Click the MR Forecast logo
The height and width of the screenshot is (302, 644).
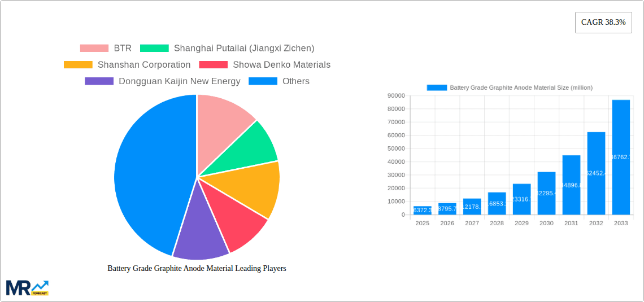[27, 288]
